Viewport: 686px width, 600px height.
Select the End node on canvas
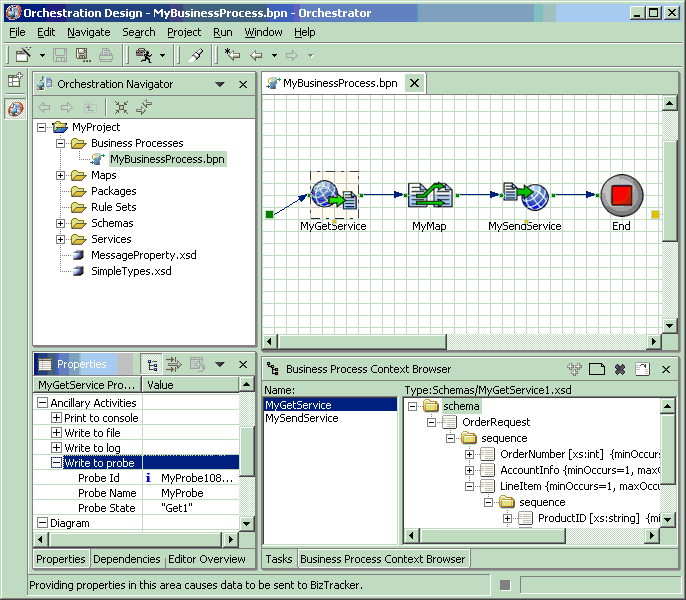622,195
